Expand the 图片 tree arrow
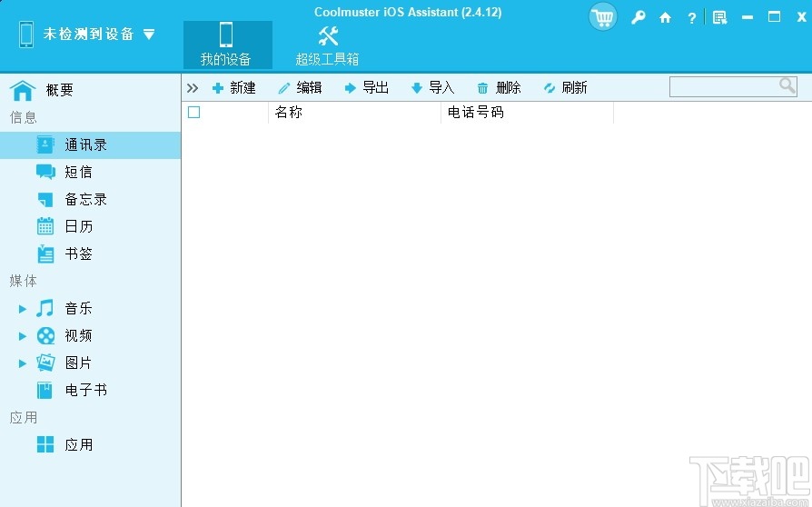812x507 pixels. click(x=23, y=363)
